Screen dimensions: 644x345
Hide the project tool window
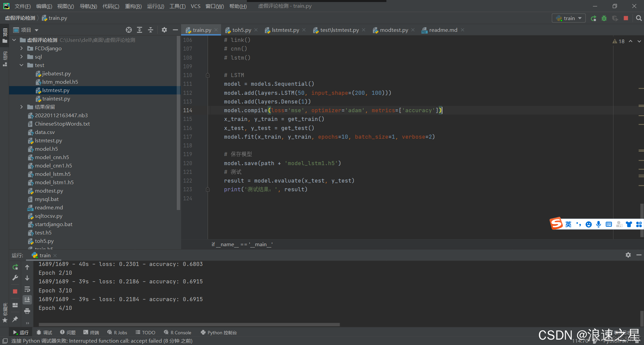click(x=175, y=30)
